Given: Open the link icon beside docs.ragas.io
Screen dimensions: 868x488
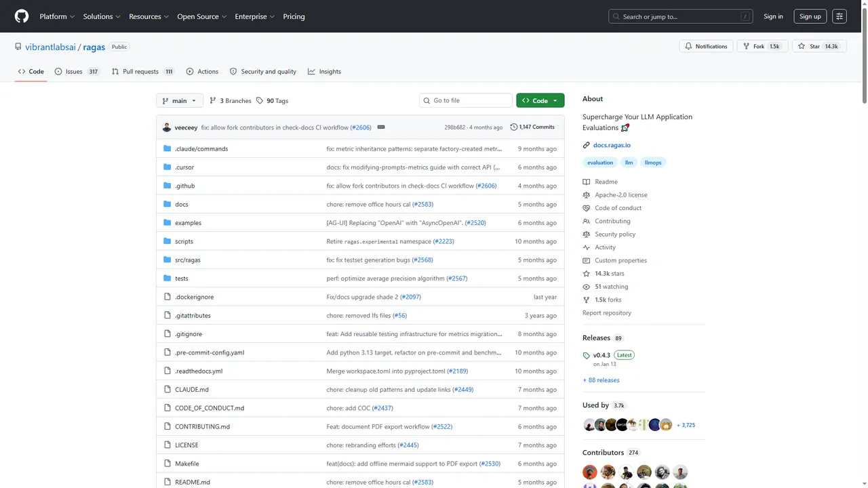Looking at the screenshot, I should 587,145.
